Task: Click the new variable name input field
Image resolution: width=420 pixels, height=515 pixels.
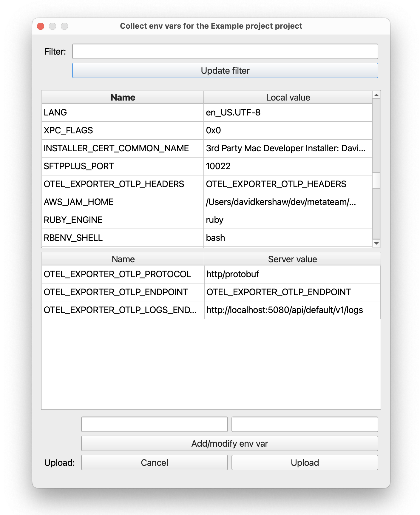Action: tap(154, 424)
